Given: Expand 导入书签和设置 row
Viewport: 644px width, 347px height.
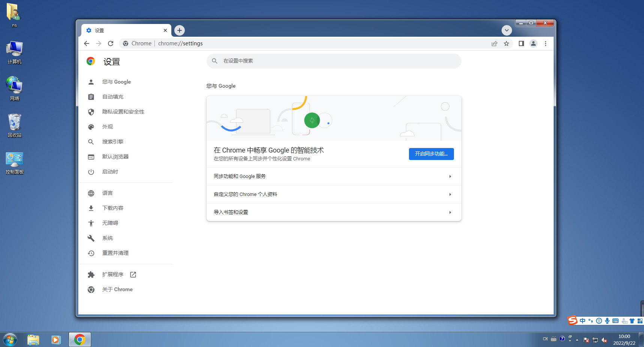Looking at the screenshot, I should (x=334, y=212).
